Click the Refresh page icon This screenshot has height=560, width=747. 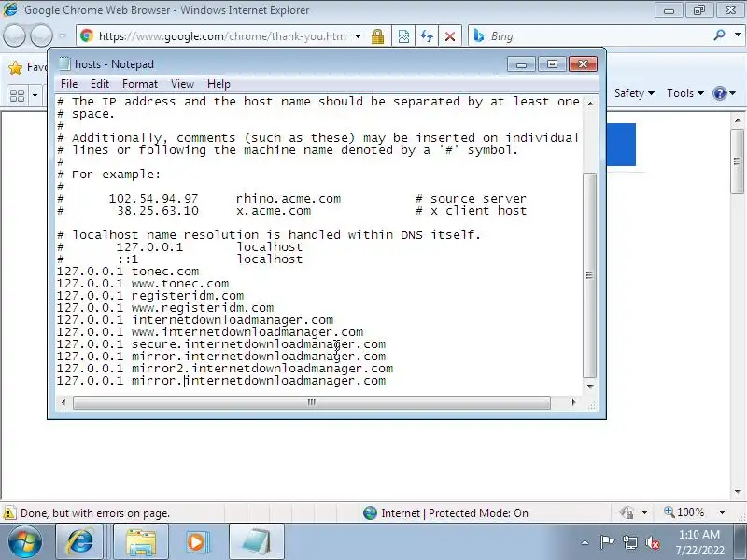[427, 36]
